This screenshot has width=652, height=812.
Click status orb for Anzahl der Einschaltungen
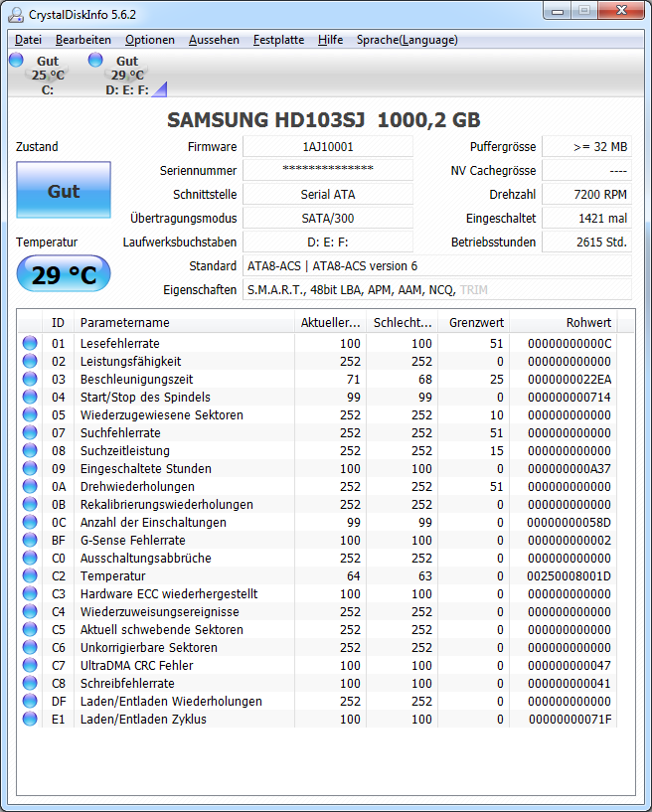coord(30,522)
